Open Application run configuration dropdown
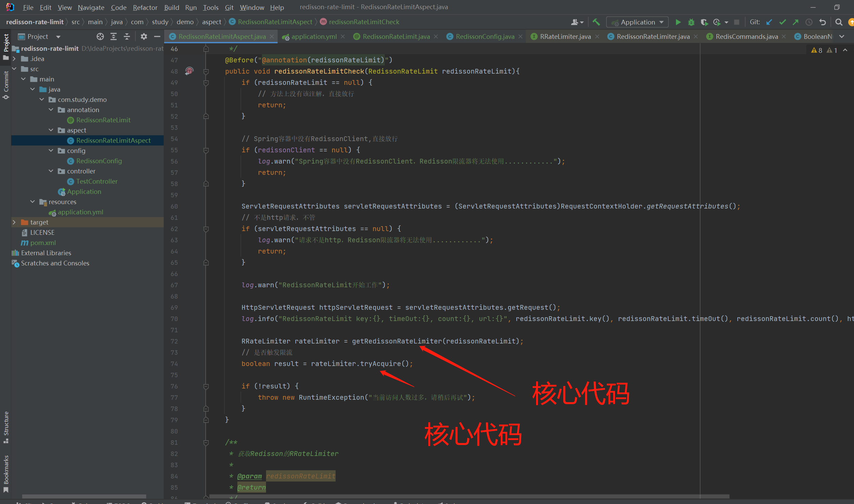Screen dimensions: 854x504 [637, 22]
